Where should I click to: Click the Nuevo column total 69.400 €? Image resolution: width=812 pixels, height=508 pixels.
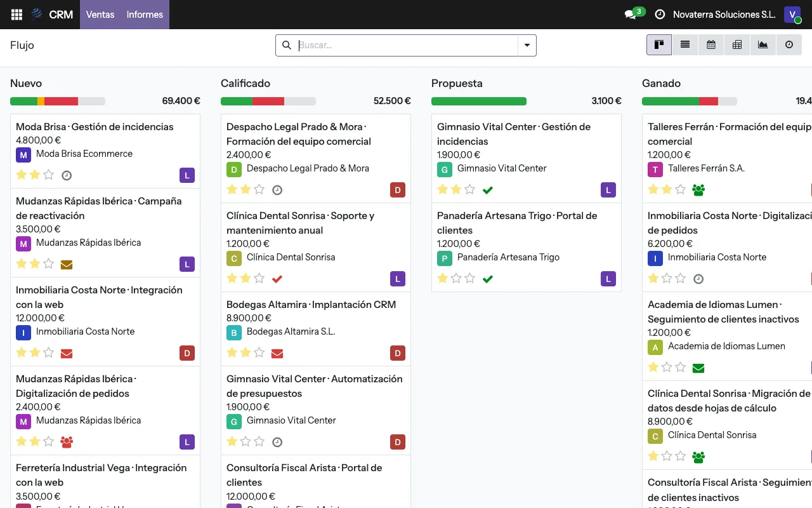pyautogui.click(x=181, y=101)
